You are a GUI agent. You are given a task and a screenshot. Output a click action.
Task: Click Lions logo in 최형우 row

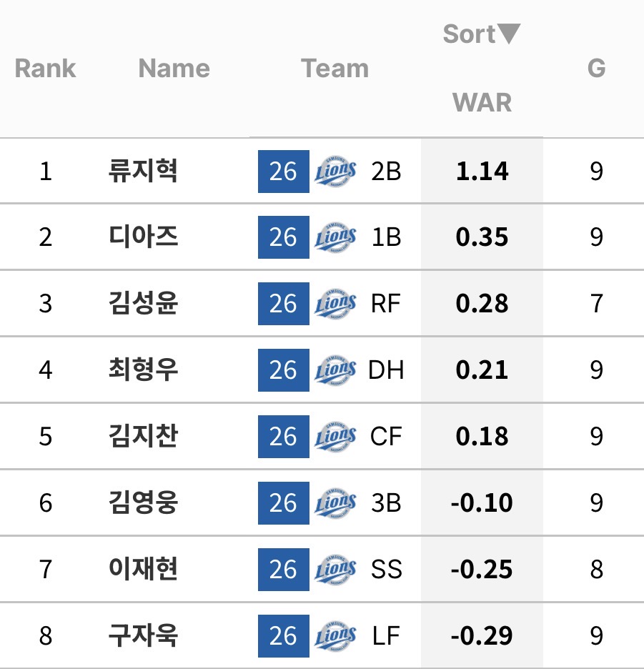tap(335, 370)
